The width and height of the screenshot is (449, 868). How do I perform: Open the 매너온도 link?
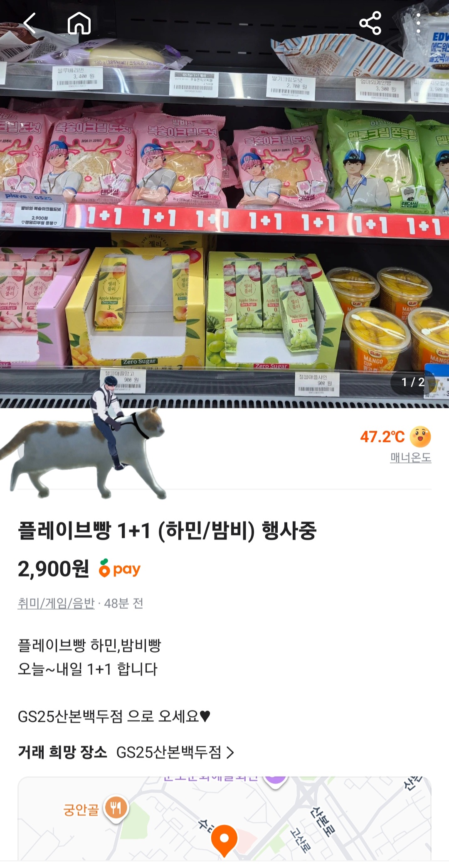[x=410, y=458]
